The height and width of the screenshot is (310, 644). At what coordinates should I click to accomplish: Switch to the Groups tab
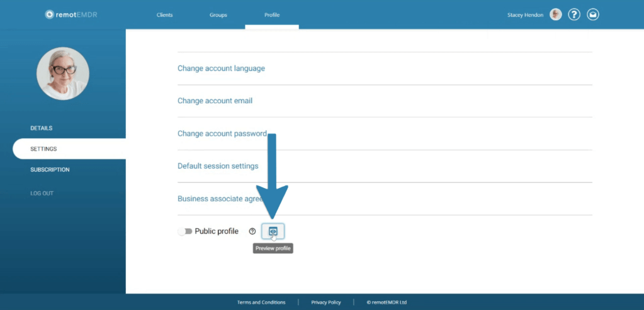click(x=218, y=14)
